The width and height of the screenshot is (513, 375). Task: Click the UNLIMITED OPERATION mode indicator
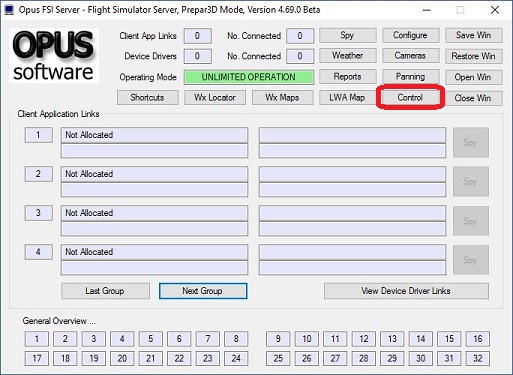(x=249, y=77)
